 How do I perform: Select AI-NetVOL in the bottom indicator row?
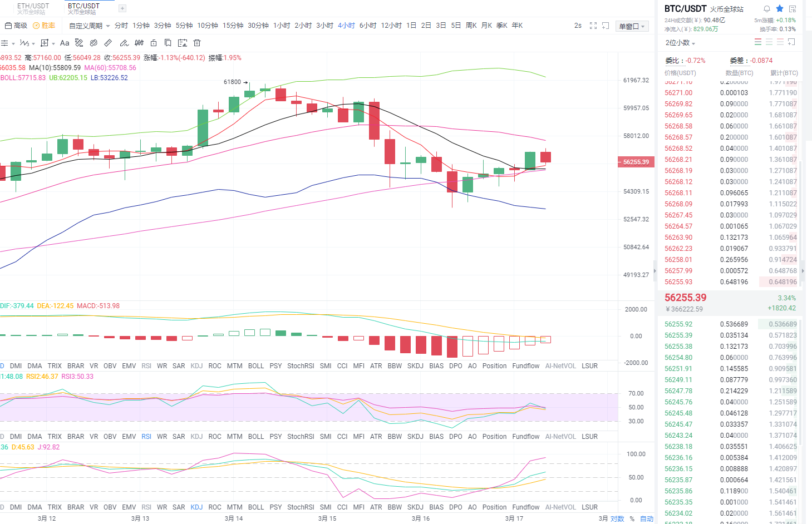click(x=560, y=507)
